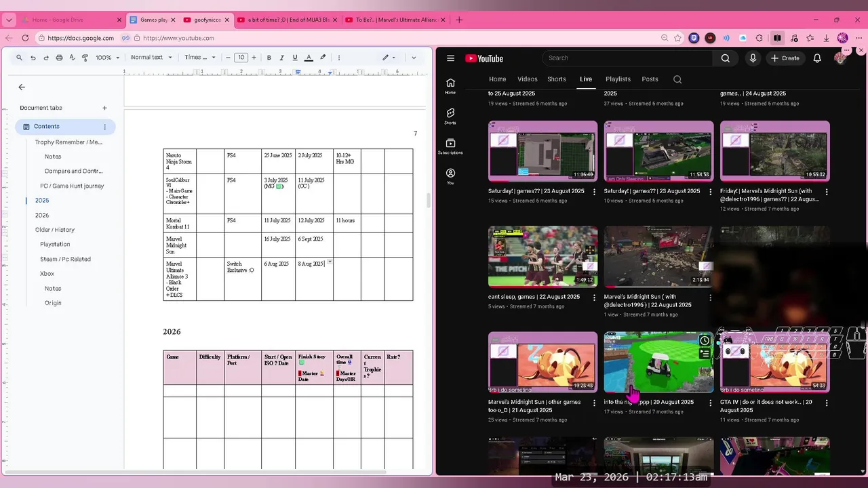868x488 pixels.
Task: Click the YouTube logo
Action: (484, 58)
